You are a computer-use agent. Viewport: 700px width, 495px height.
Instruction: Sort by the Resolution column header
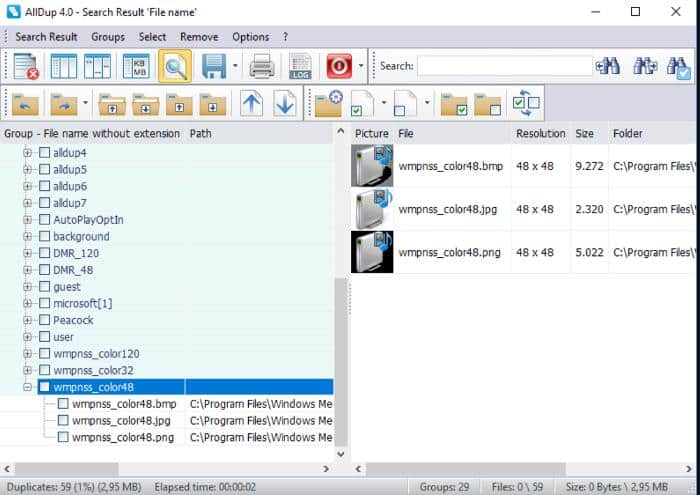point(540,133)
